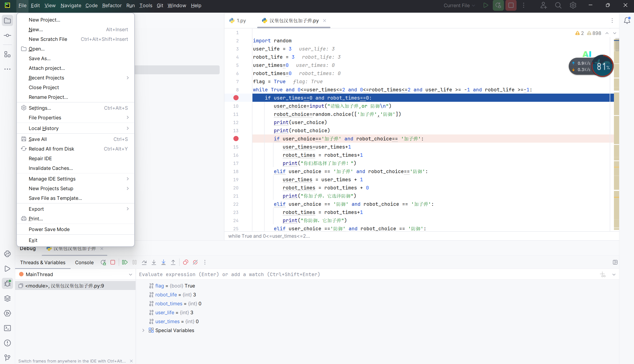
Task: Choose Exit from the File menu
Action: 76,240
